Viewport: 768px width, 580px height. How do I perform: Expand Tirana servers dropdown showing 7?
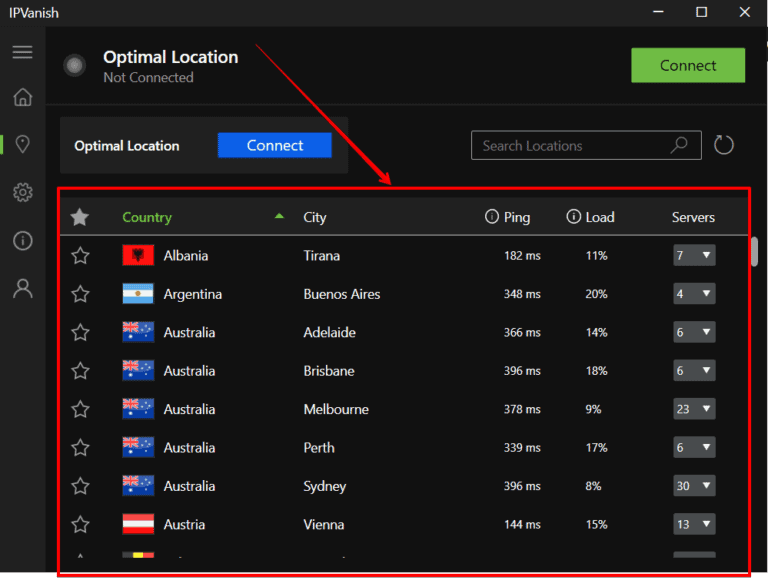pos(694,256)
